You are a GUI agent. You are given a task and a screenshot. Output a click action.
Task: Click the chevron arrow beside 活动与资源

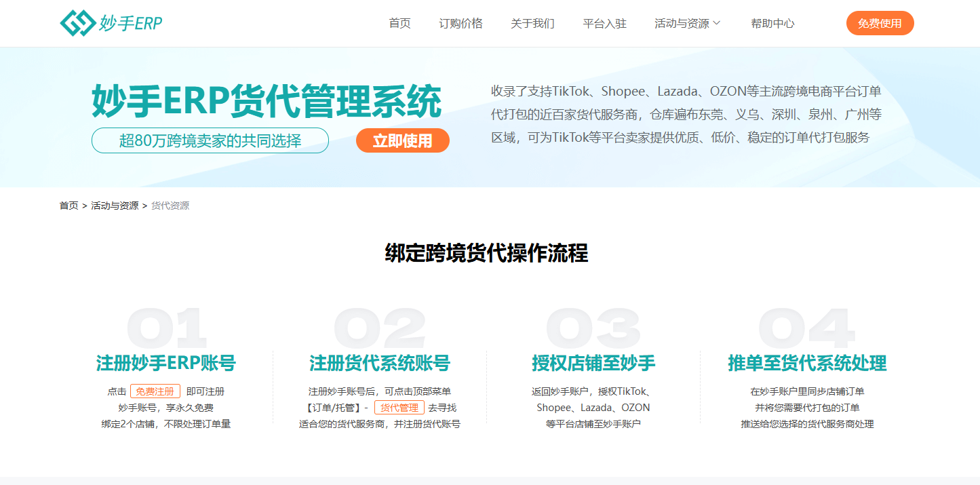[x=717, y=23]
